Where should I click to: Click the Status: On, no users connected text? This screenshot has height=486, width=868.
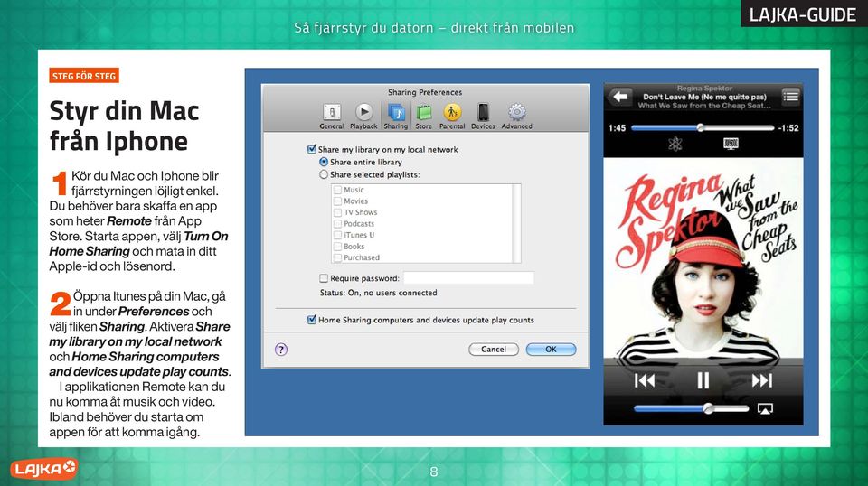coord(379,293)
